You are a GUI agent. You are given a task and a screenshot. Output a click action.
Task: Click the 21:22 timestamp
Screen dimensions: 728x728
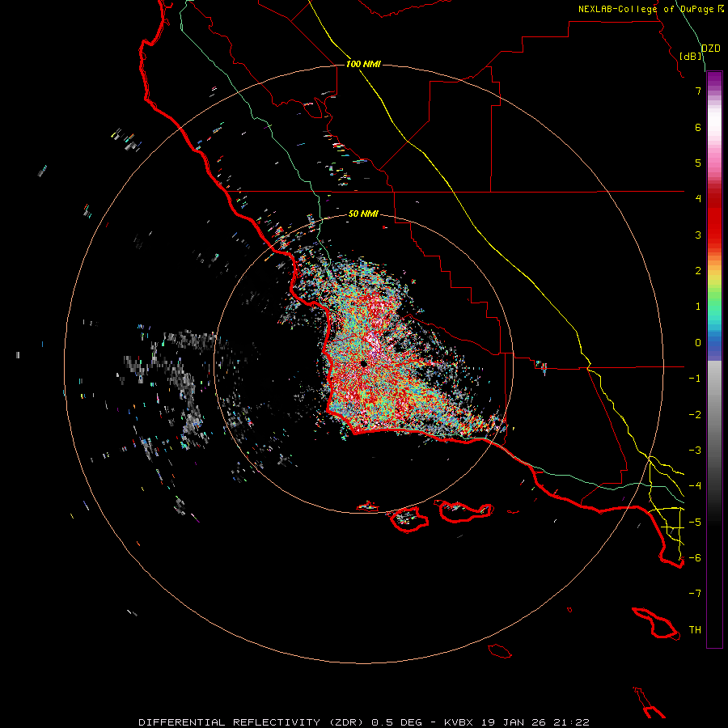point(573,722)
